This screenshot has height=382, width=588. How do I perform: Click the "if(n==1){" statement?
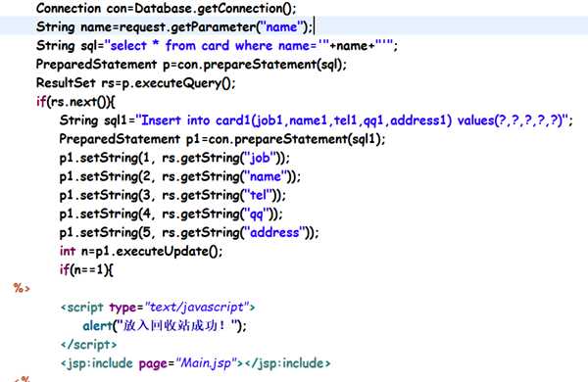click(86, 269)
